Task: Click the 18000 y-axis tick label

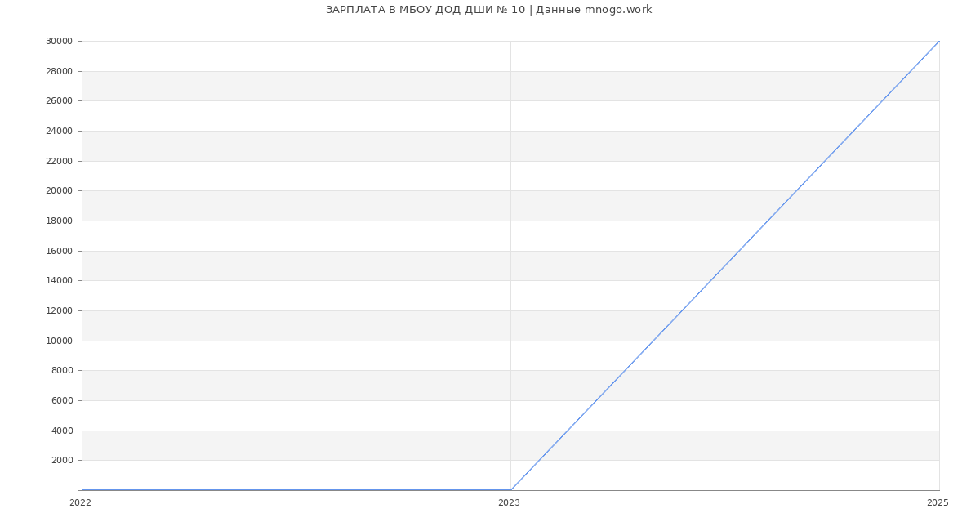Action: tap(59, 221)
